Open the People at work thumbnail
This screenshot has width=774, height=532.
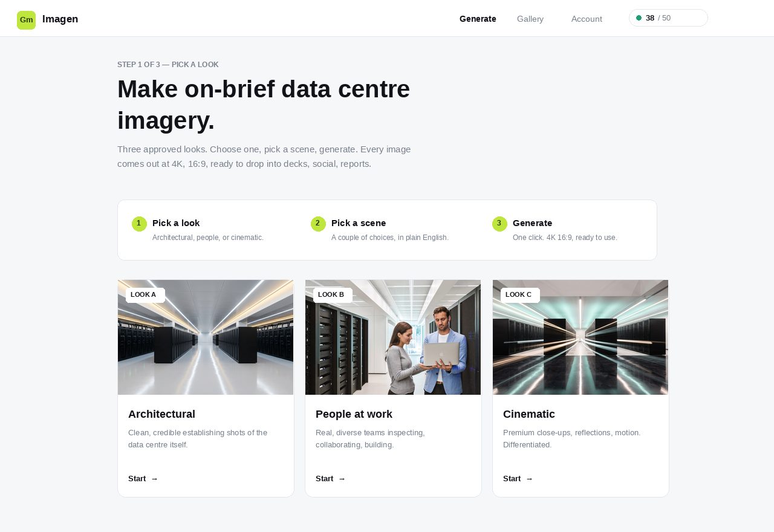click(x=393, y=337)
